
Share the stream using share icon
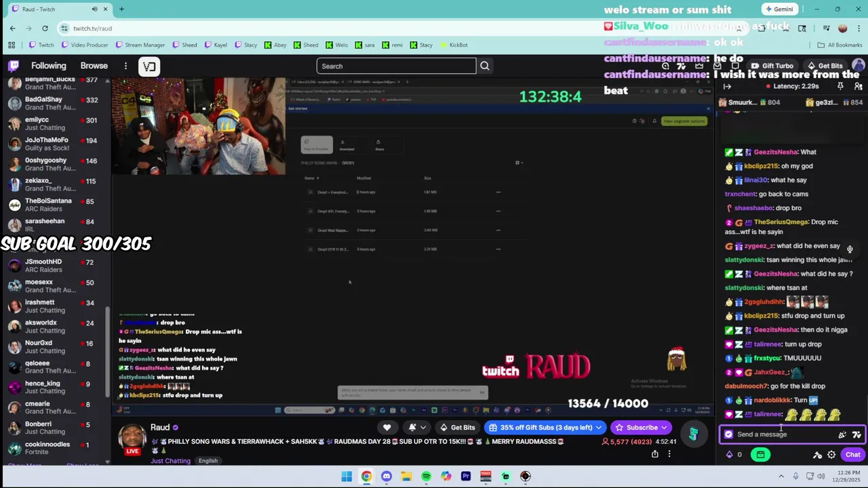click(654, 454)
